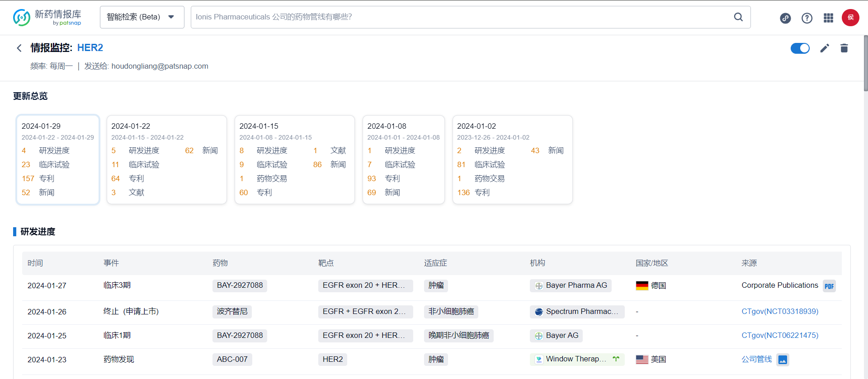Image resolution: width=868 pixels, height=379 pixels.
Task: Open the red user avatar
Action: [850, 18]
